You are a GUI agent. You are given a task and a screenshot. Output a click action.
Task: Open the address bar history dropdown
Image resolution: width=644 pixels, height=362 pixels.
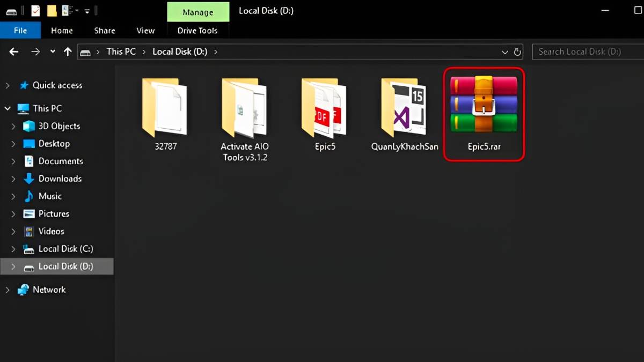[505, 52]
